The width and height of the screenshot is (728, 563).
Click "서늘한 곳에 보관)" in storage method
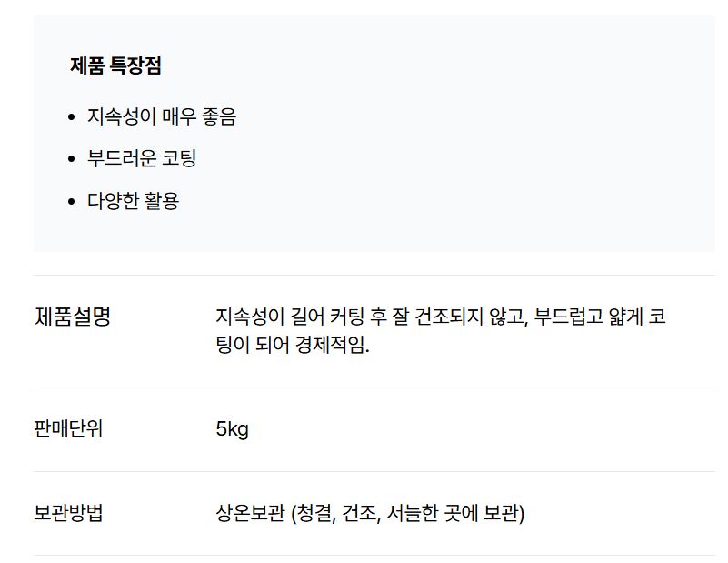(456, 513)
